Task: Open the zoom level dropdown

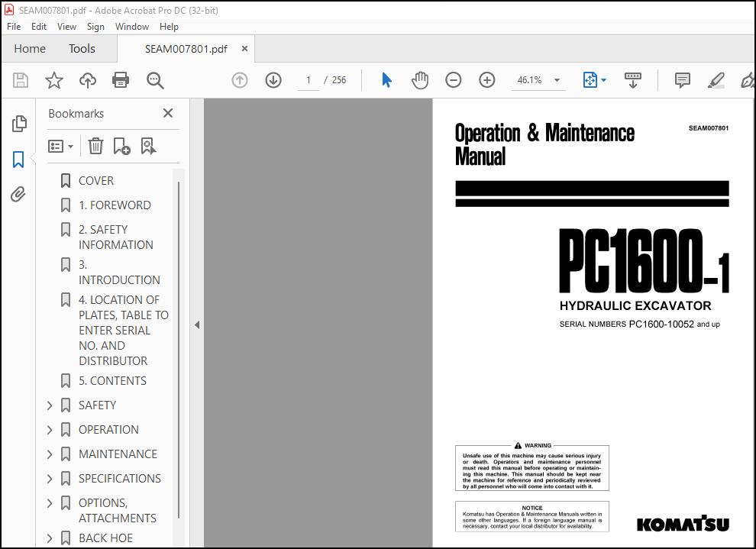Action: (557, 80)
